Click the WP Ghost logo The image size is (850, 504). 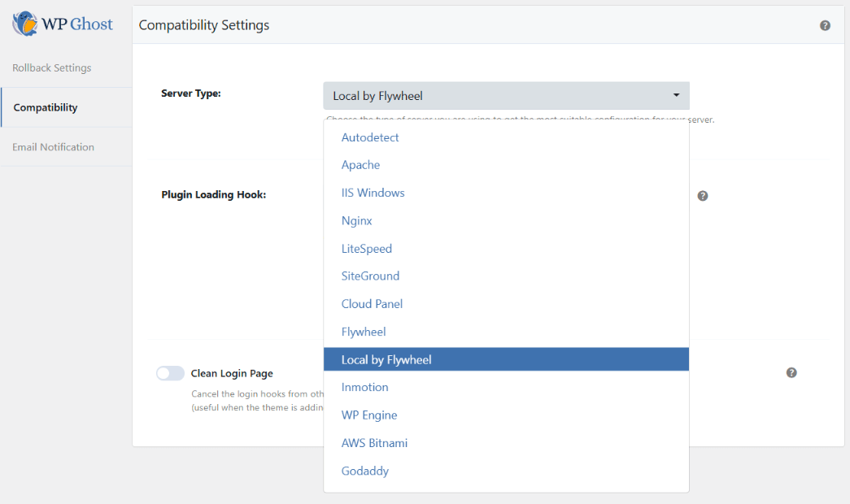[63, 24]
